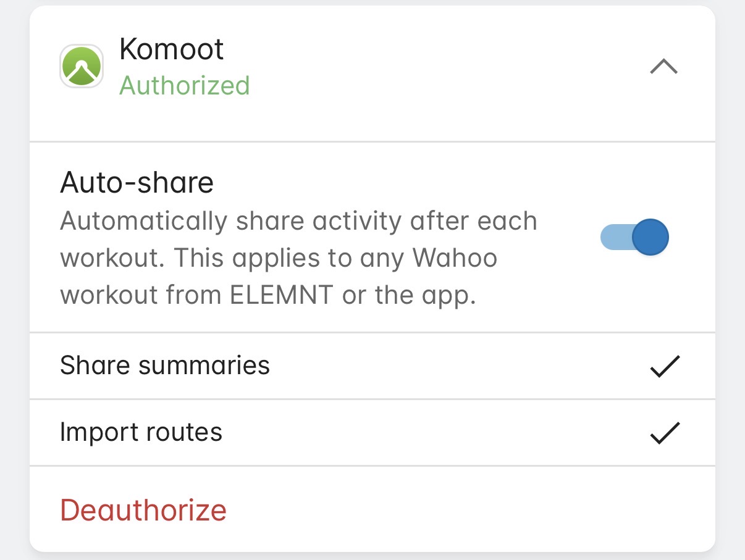Tap the Deauthorize link

(x=143, y=510)
